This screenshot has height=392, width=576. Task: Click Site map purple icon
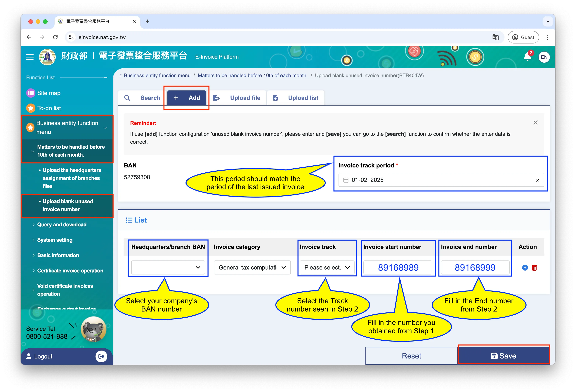[x=30, y=93]
